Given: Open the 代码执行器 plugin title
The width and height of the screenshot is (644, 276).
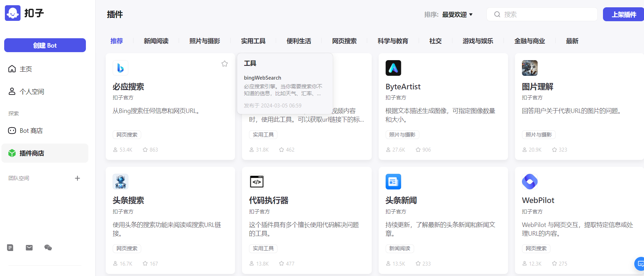Looking at the screenshot, I should [269, 200].
